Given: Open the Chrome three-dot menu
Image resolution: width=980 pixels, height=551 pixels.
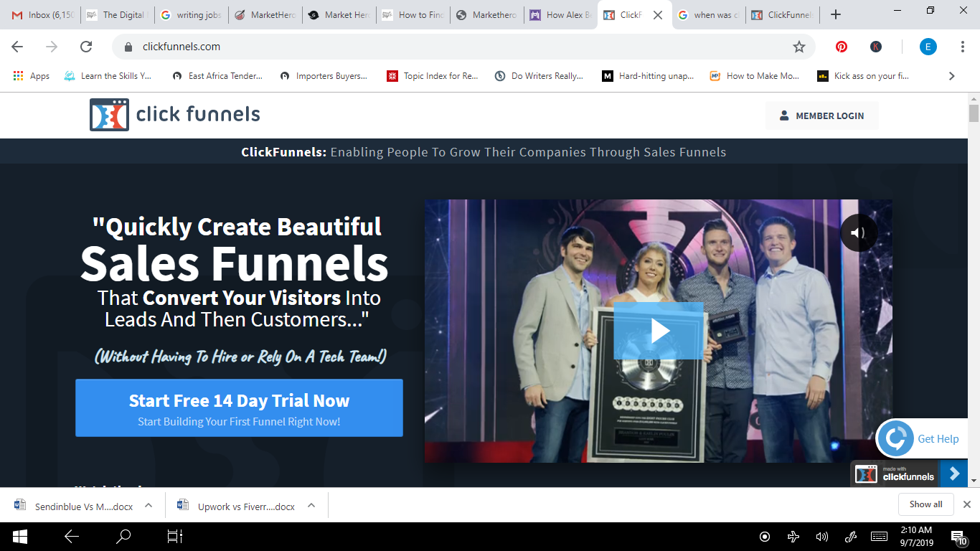Looking at the screenshot, I should pos(963,47).
